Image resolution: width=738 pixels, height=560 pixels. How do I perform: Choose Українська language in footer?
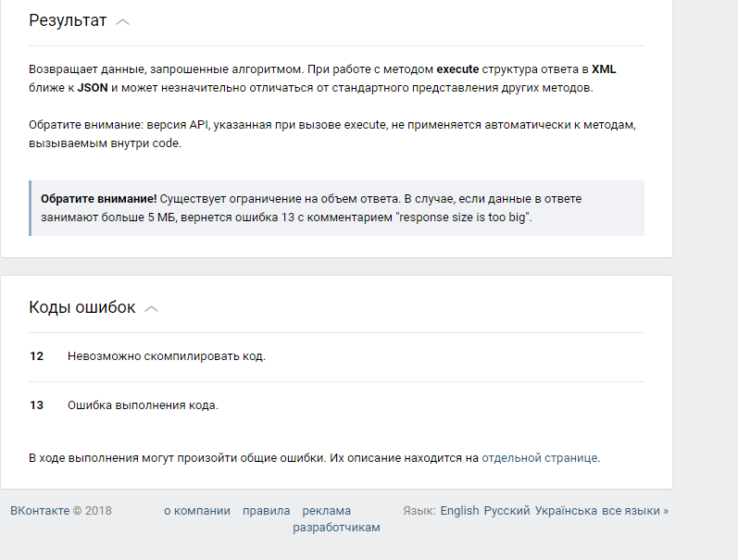566,511
